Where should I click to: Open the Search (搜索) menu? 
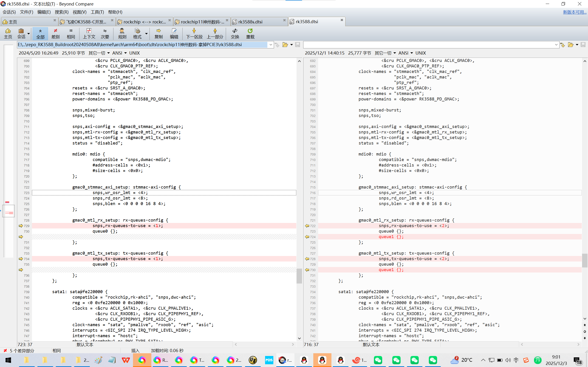[62, 12]
